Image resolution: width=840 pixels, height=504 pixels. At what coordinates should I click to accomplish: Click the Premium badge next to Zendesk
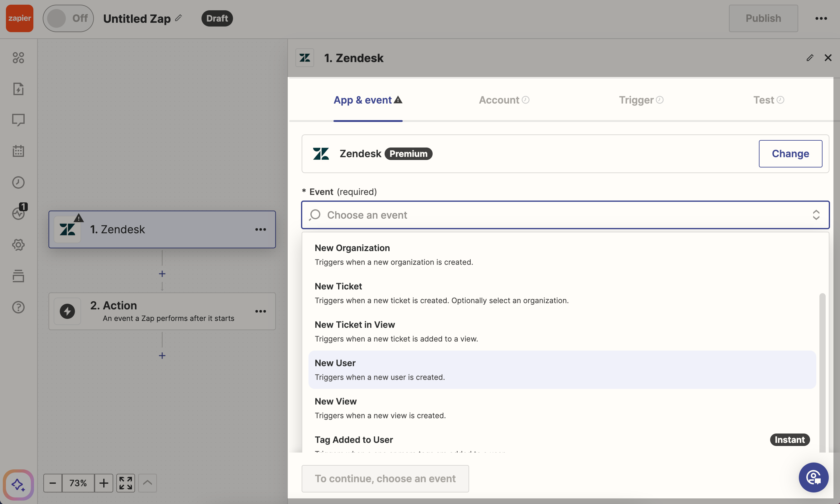click(408, 153)
